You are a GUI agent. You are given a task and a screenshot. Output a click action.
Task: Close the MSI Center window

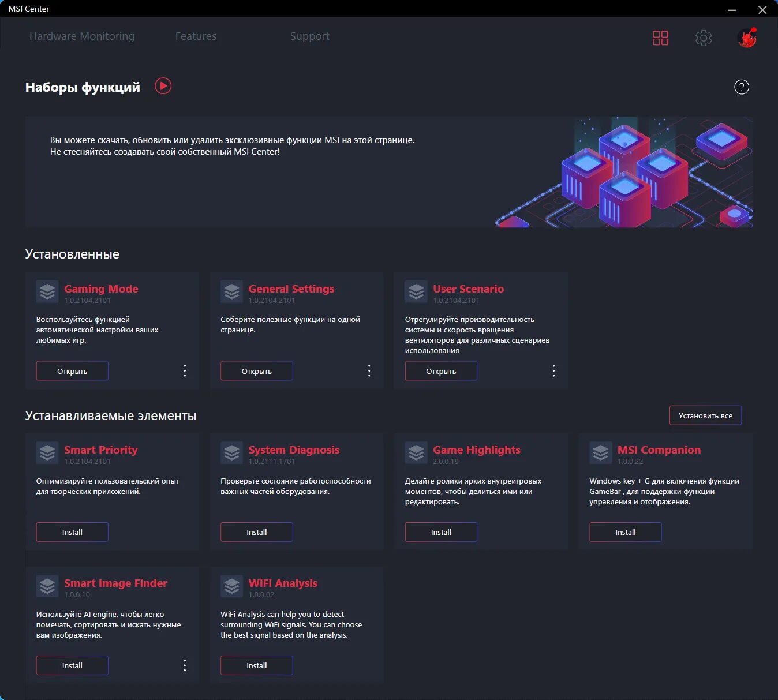762,10
